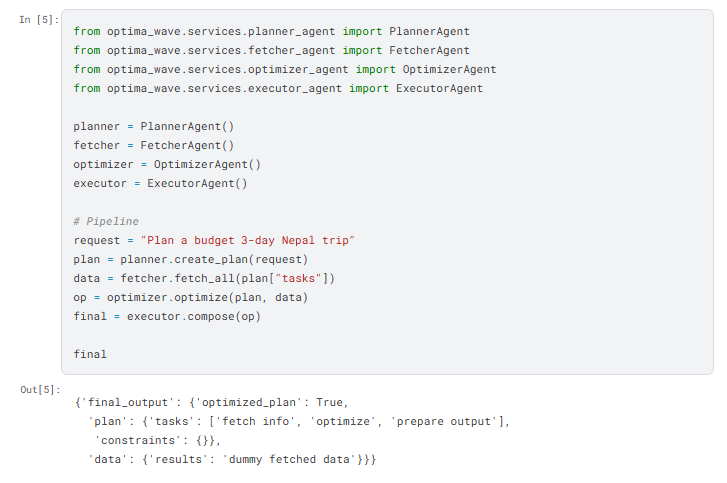Click the planner.create_plan(request) call

coord(214,259)
